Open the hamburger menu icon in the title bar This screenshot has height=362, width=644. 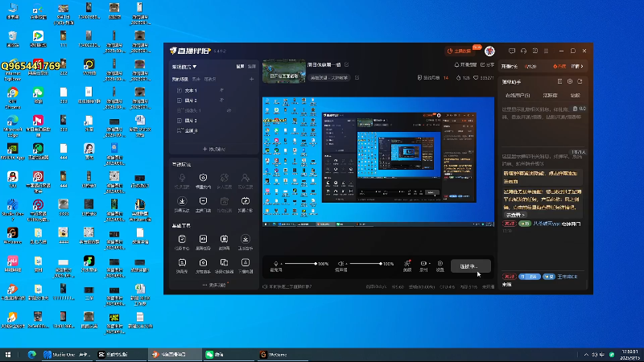pyautogui.click(x=547, y=51)
